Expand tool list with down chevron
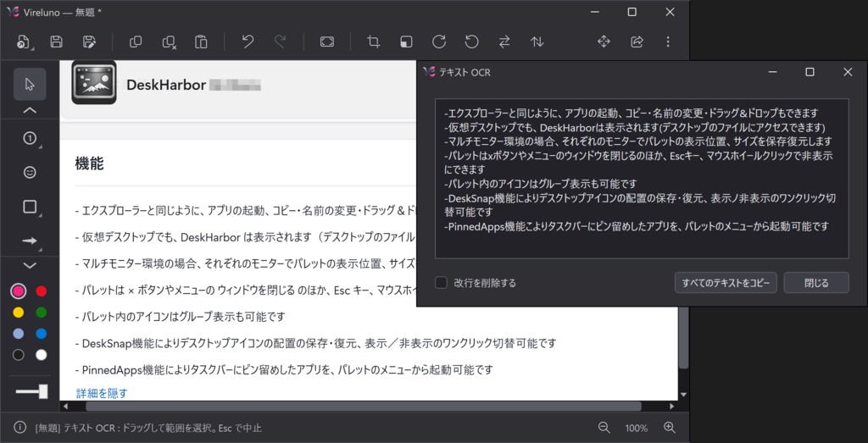Viewport: 868px width, 443px height. click(30, 265)
